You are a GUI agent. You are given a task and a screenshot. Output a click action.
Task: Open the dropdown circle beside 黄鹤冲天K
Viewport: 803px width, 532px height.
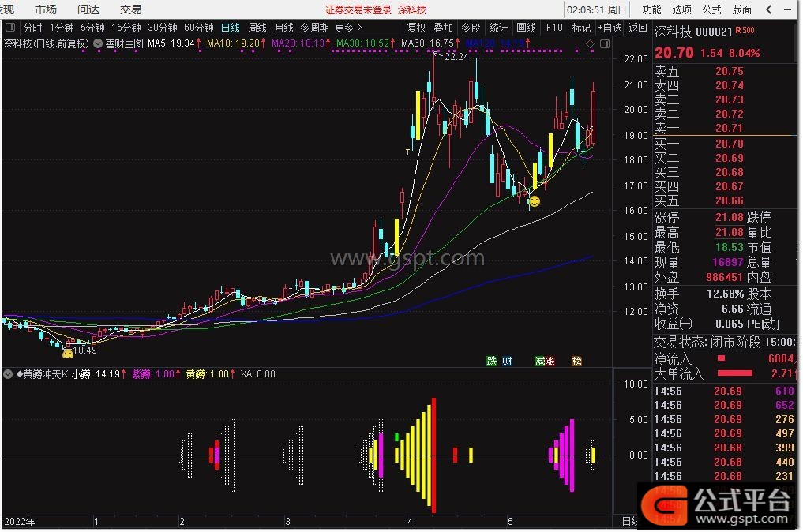click(x=8, y=374)
